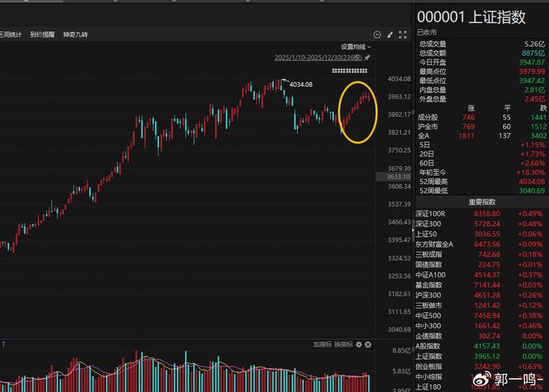The image size is (549, 392).
Task: Enter fullscreen chart view
Action: 402,34
